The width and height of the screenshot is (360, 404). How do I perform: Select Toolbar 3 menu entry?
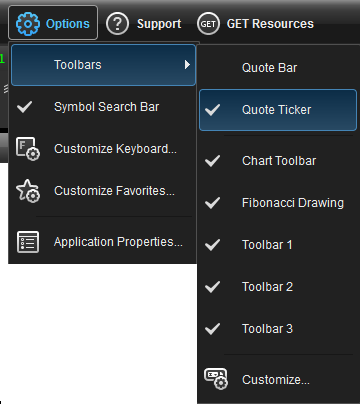point(278,329)
